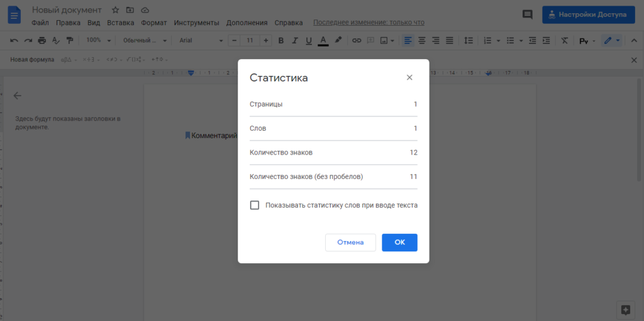The image size is (644, 321).
Task: Click the OK button in the dialog
Action: (399, 242)
